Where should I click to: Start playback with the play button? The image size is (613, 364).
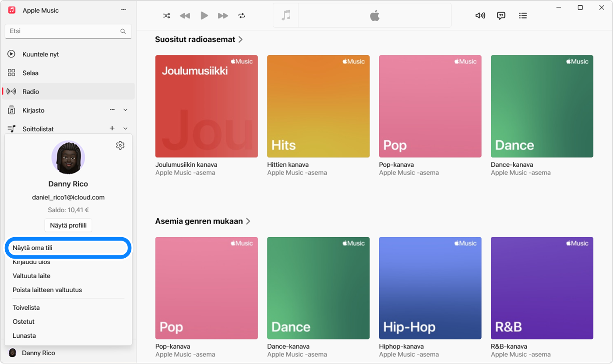click(x=204, y=16)
